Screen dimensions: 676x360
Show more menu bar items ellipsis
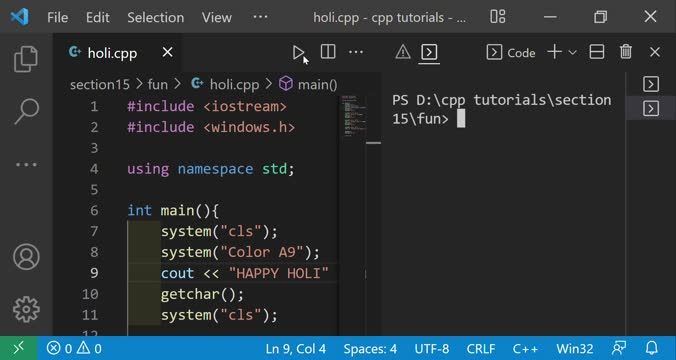pyautogui.click(x=260, y=17)
